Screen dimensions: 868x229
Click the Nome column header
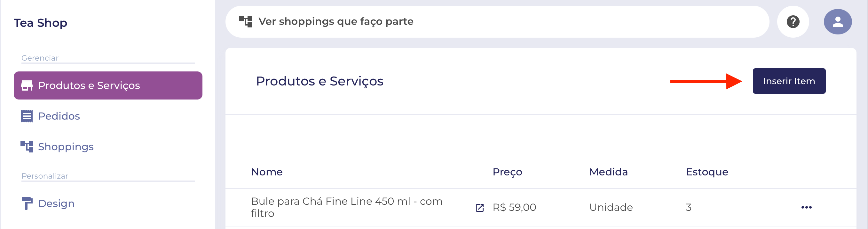coord(267,172)
